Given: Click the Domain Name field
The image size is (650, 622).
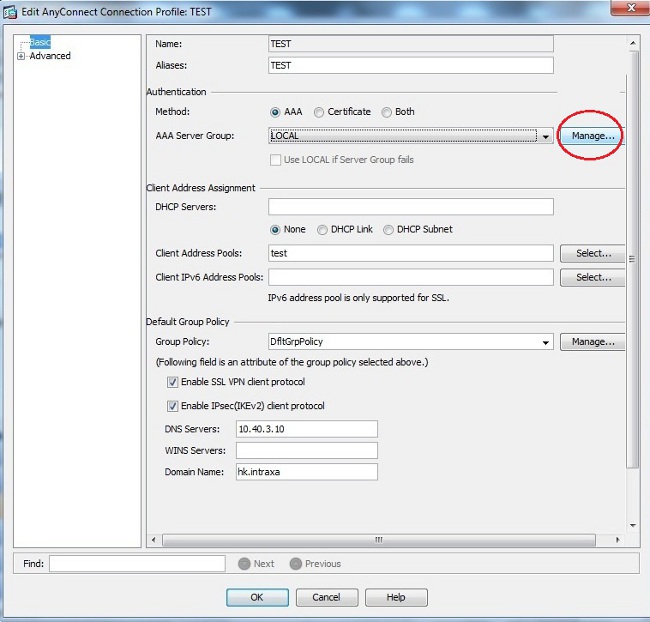Looking at the screenshot, I should coord(307,472).
